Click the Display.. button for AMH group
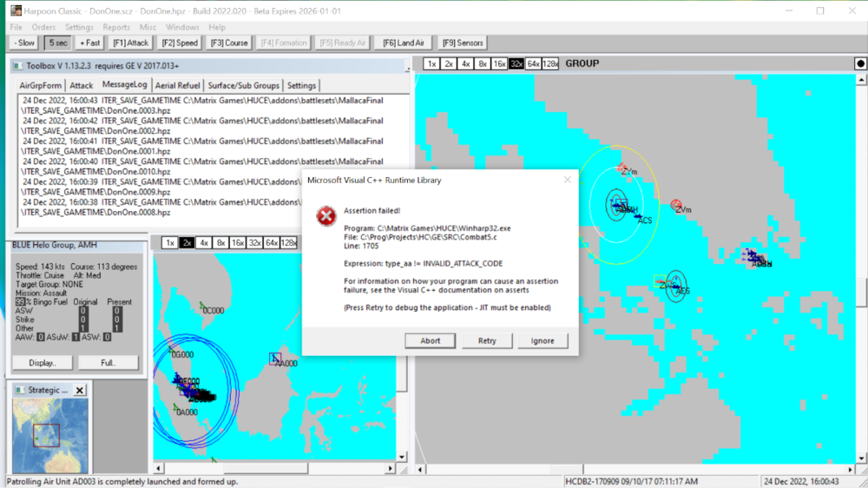The width and height of the screenshot is (868, 488). [x=42, y=363]
